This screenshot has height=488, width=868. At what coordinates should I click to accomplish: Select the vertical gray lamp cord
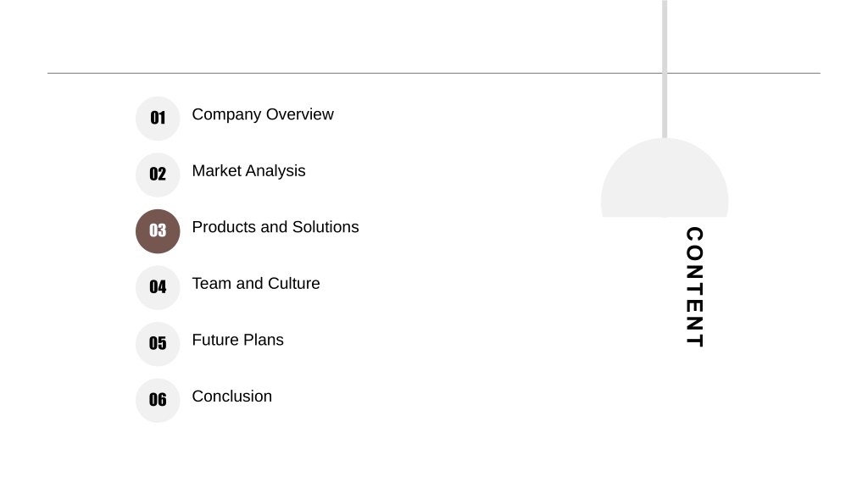coord(665,69)
